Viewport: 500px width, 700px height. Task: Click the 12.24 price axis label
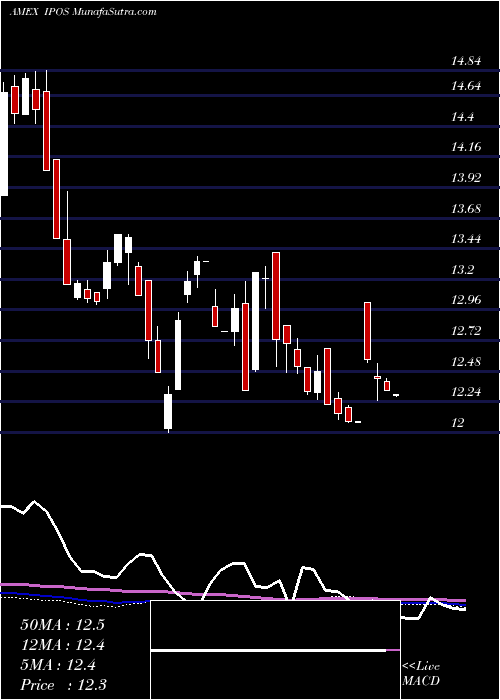coord(466,392)
